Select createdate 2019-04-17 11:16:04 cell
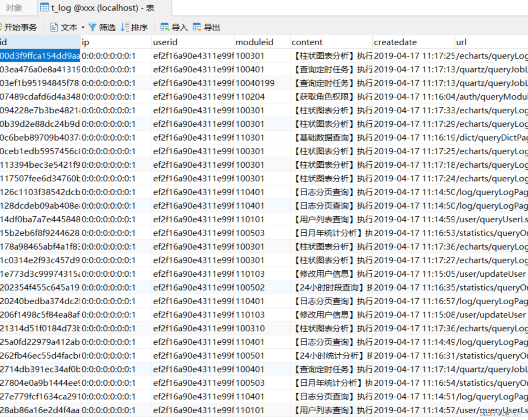Image resolution: width=528 pixels, height=420 pixels. coord(414,97)
